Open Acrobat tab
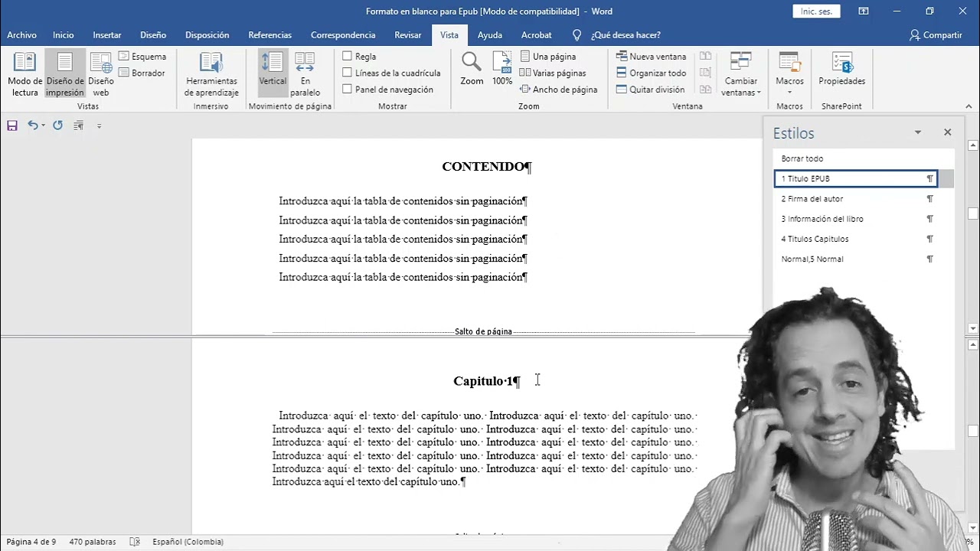The width and height of the screenshot is (980, 551). pos(536,35)
